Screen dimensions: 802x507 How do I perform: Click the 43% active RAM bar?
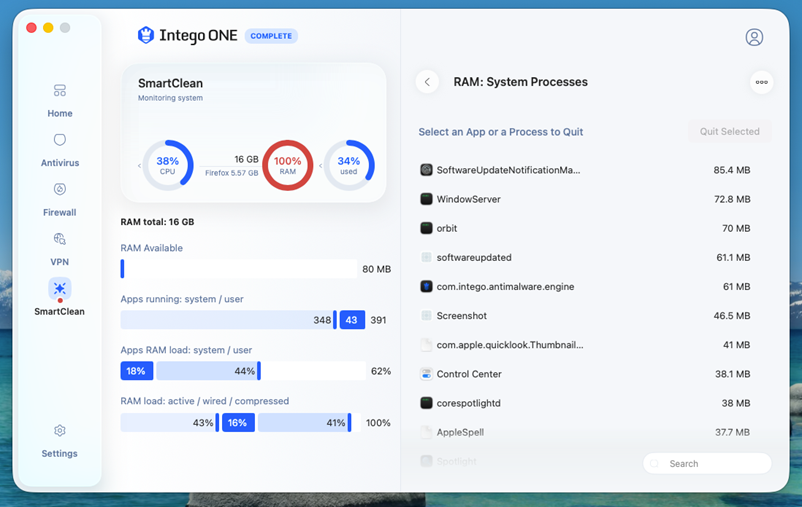[x=170, y=423]
